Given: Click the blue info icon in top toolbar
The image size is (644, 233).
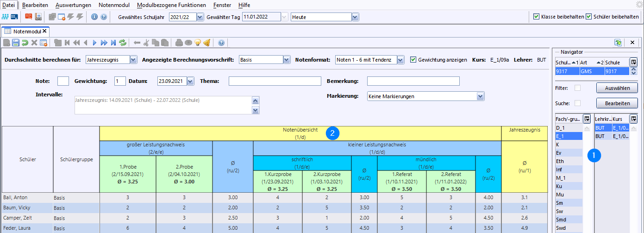Looking at the screenshot, I should pos(94,17).
